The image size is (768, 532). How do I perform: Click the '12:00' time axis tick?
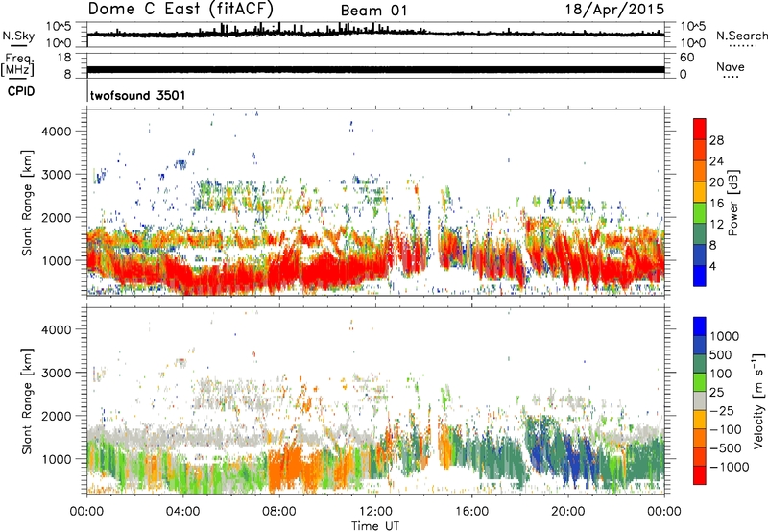click(375, 512)
